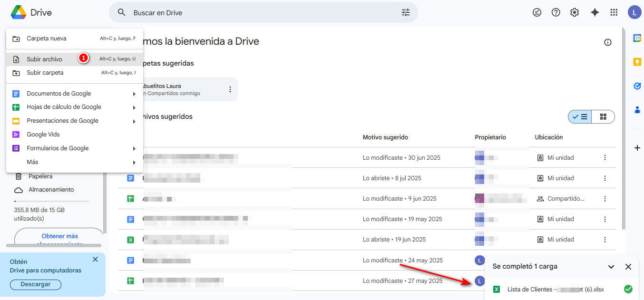Collapse the upload status panel

(x=611, y=267)
